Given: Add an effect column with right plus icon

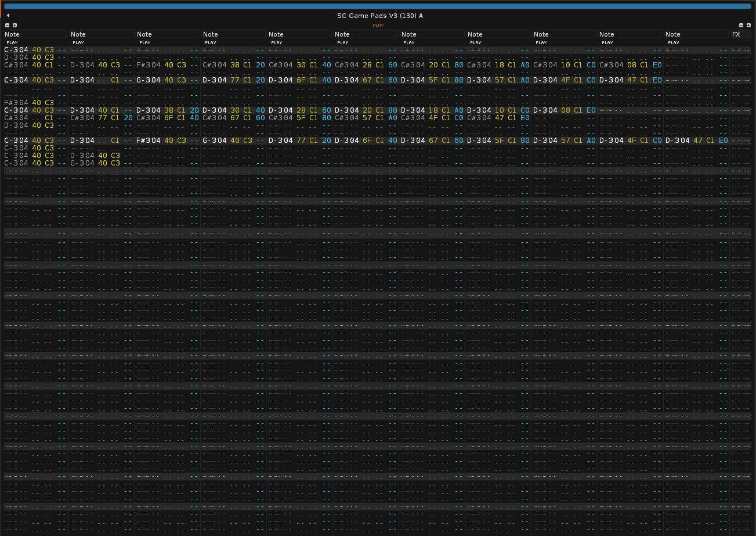Looking at the screenshot, I should point(748,26).
